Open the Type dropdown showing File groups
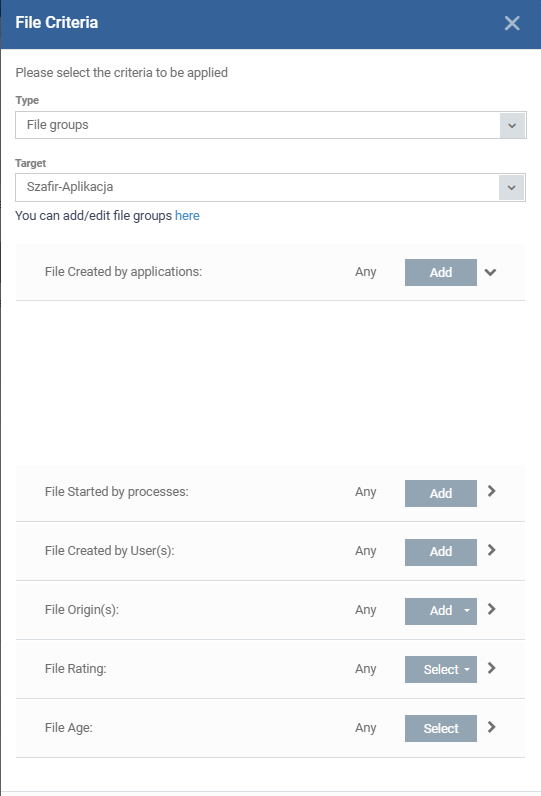This screenshot has width=541, height=796. (x=270, y=125)
